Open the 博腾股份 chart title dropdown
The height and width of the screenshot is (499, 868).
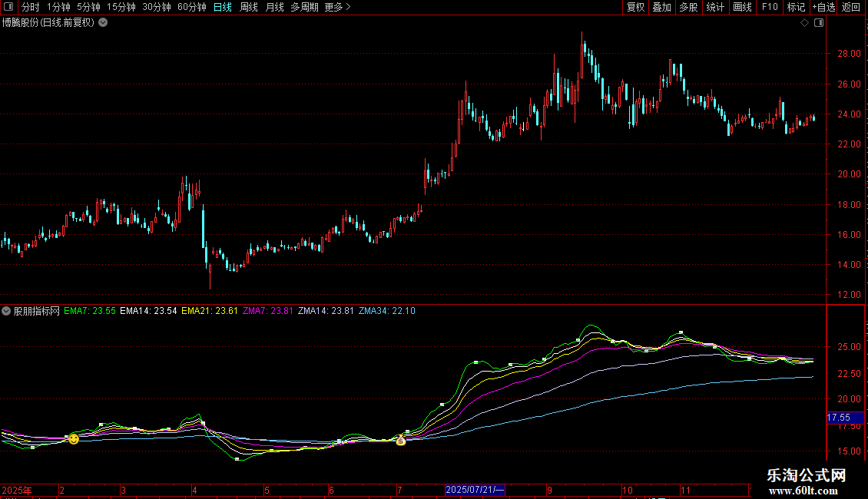[103, 23]
